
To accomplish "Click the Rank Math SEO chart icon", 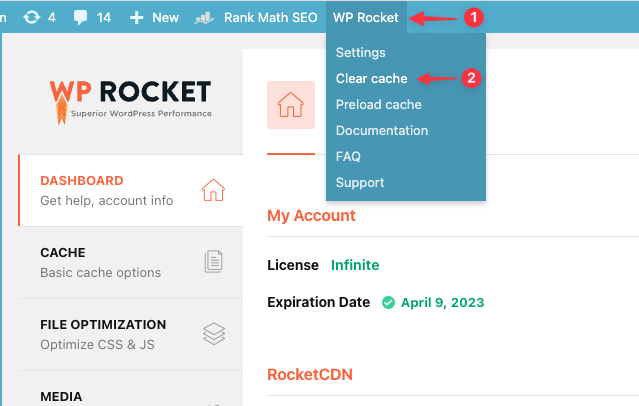I will click(204, 18).
